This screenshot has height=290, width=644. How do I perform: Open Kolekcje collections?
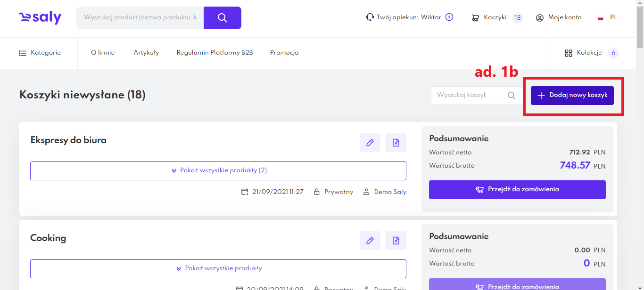tap(584, 53)
